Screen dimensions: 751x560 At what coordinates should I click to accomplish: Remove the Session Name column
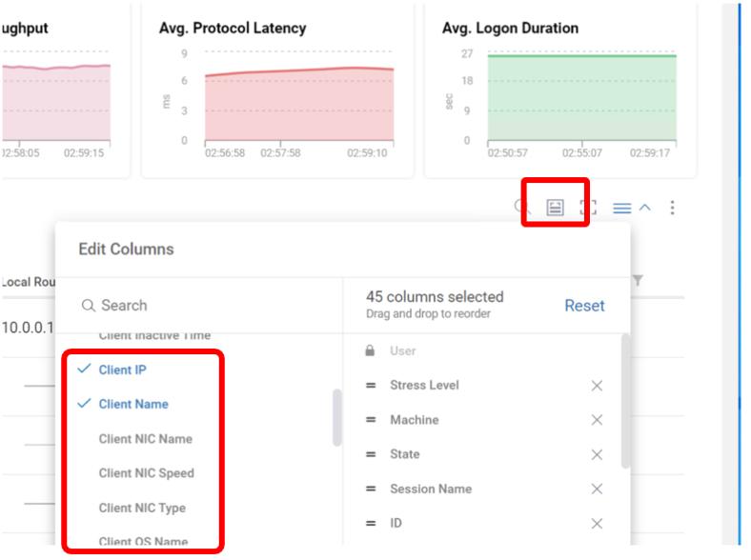(x=597, y=489)
